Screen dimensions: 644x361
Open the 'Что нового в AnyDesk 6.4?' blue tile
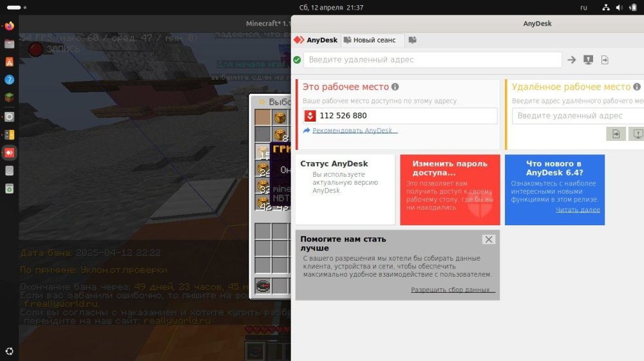pyautogui.click(x=555, y=190)
